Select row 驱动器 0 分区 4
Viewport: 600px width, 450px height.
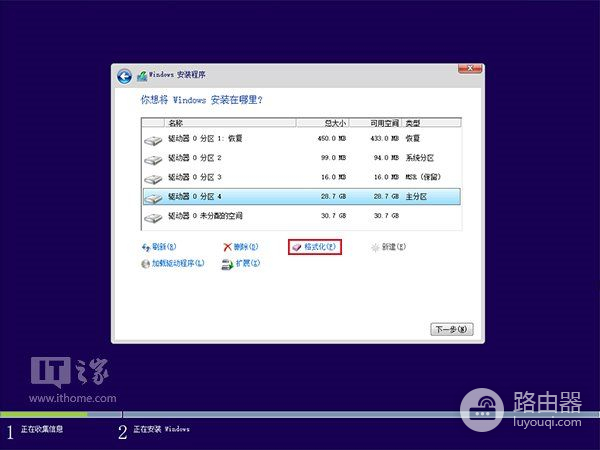point(302,197)
